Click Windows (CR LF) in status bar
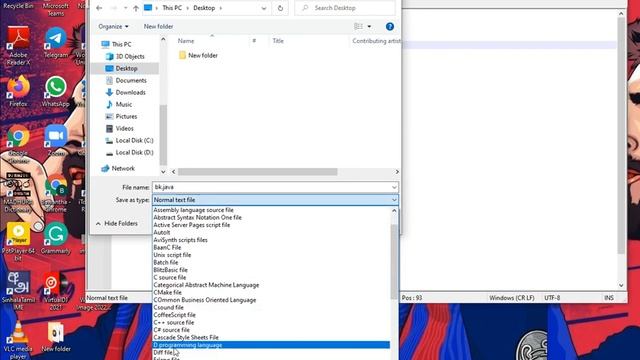 tap(512, 298)
